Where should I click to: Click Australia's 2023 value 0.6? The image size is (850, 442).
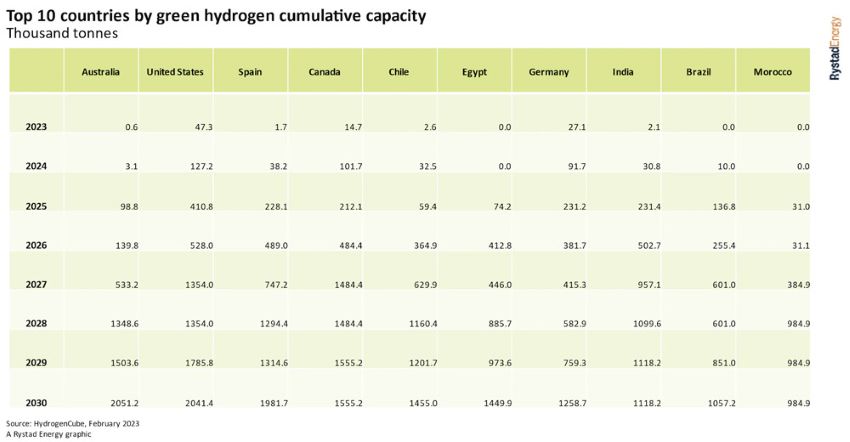[131, 127]
